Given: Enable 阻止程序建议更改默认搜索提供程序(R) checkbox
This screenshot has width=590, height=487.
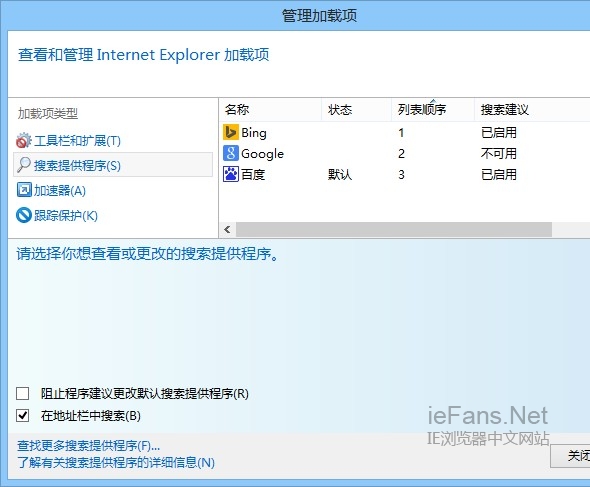Looking at the screenshot, I should [x=23, y=393].
